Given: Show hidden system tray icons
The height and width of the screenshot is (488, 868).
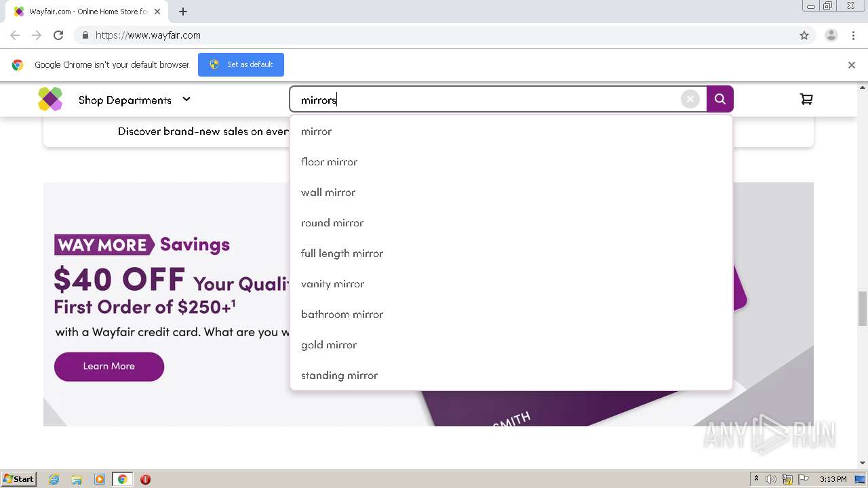Looking at the screenshot, I should [x=756, y=479].
